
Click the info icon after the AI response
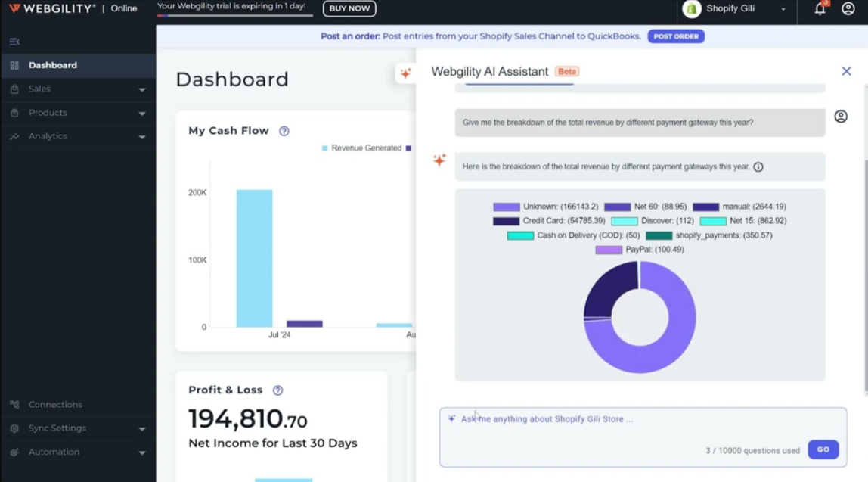758,167
